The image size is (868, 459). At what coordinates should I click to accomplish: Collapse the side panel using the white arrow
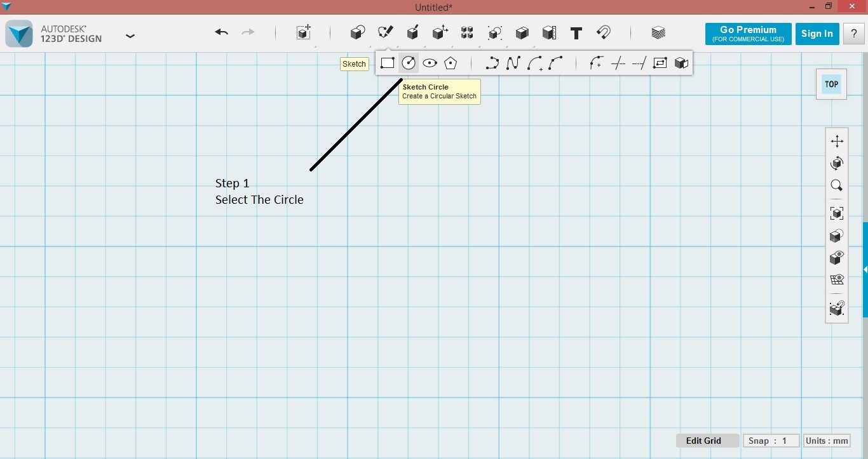(x=864, y=270)
